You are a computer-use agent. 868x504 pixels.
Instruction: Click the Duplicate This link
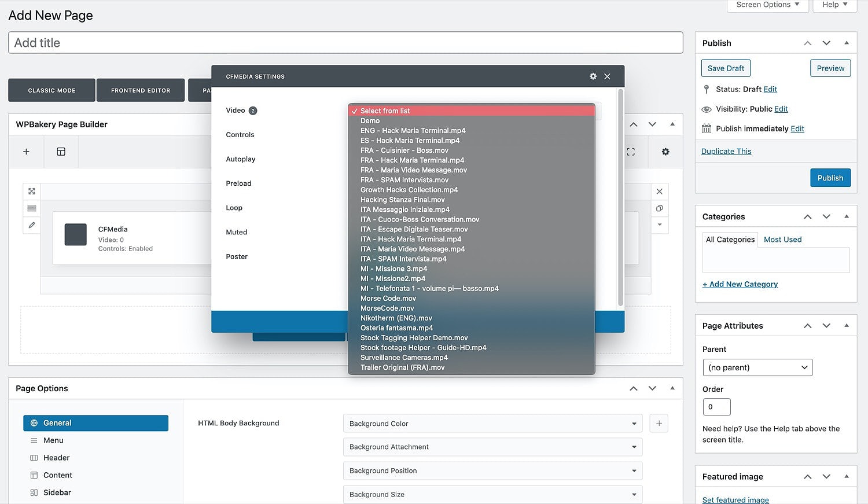pos(726,152)
